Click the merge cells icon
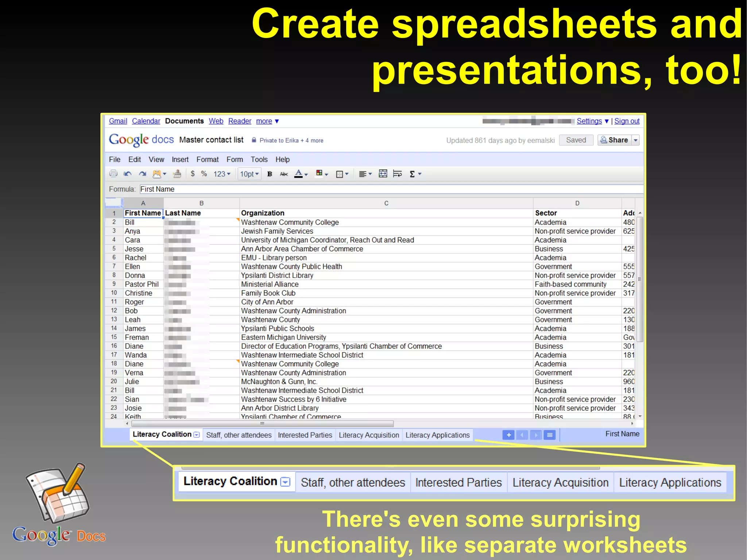 click(383, 174)
